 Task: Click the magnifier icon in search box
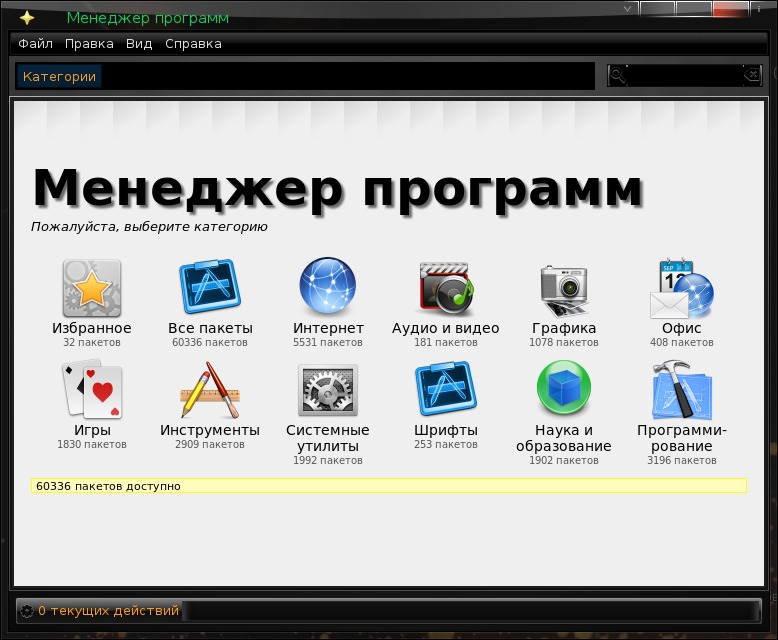[x=617, y=75]
